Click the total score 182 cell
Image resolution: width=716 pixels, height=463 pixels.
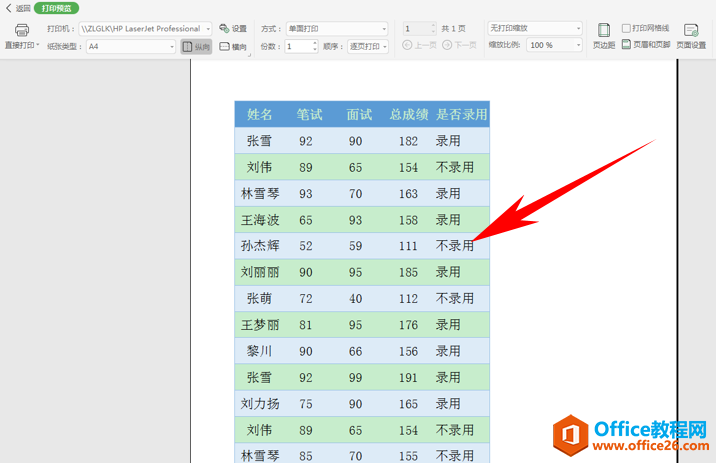408,141
